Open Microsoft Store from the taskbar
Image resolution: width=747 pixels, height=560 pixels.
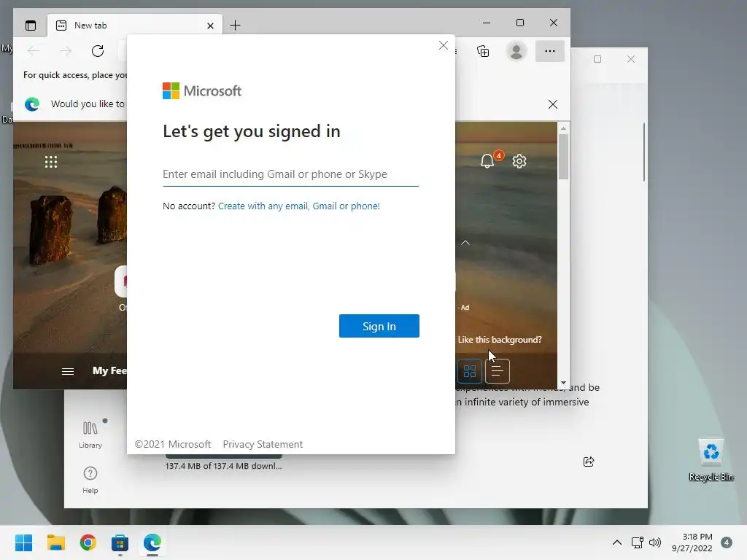120,542
